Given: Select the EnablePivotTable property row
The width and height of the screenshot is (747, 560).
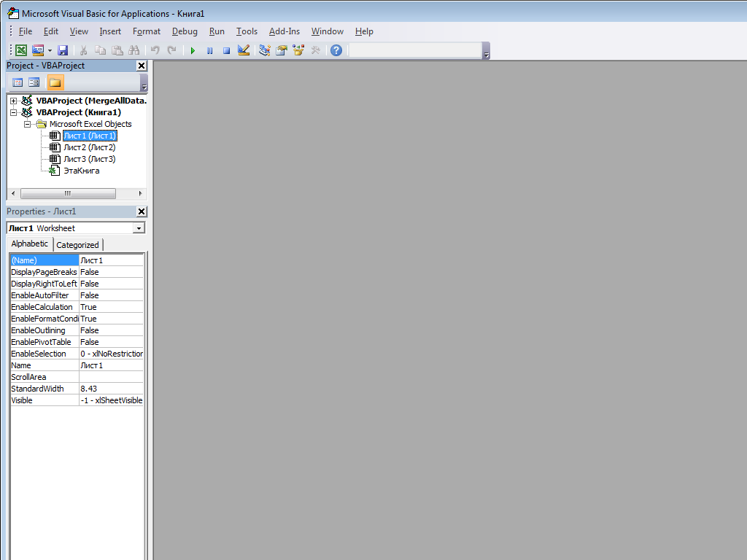Looking at the screenshot, I should 77,342.
